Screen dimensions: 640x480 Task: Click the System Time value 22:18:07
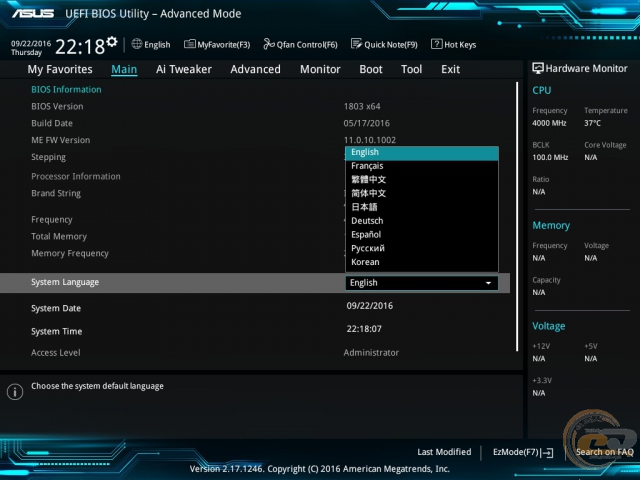coord(364,329)
